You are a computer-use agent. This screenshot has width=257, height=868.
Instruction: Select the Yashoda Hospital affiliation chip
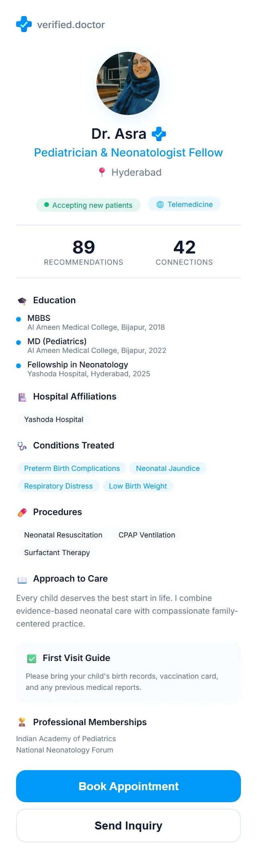[x=53, y=419]
